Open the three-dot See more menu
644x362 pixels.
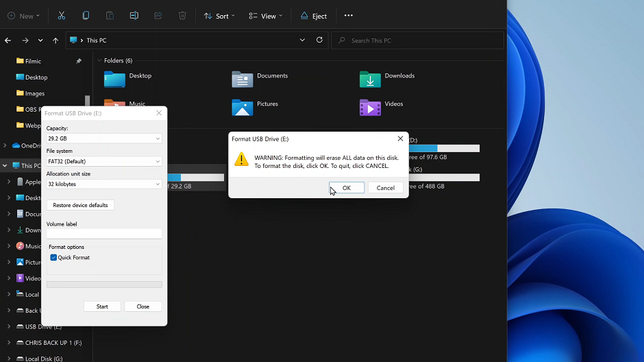tap(348, 16)
